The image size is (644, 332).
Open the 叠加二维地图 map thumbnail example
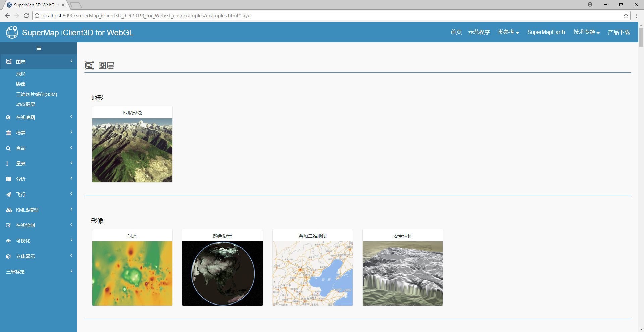(x=313, y=273)
